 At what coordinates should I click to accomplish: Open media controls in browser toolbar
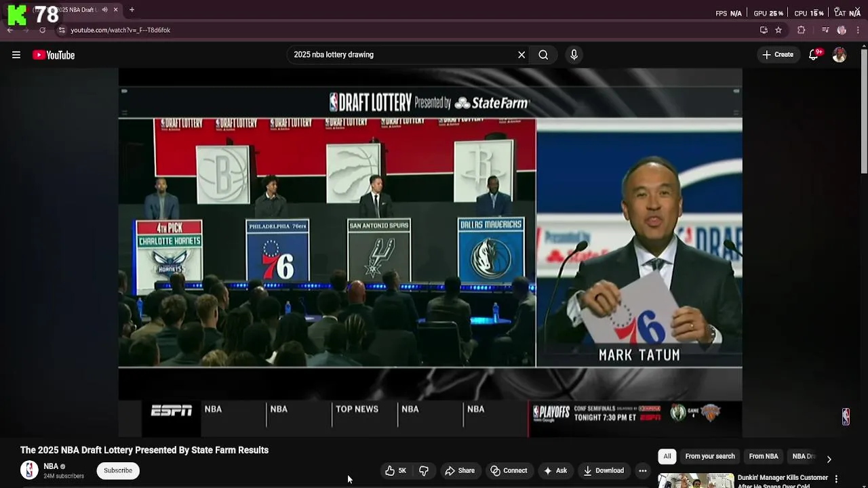(x=825, y=30)
